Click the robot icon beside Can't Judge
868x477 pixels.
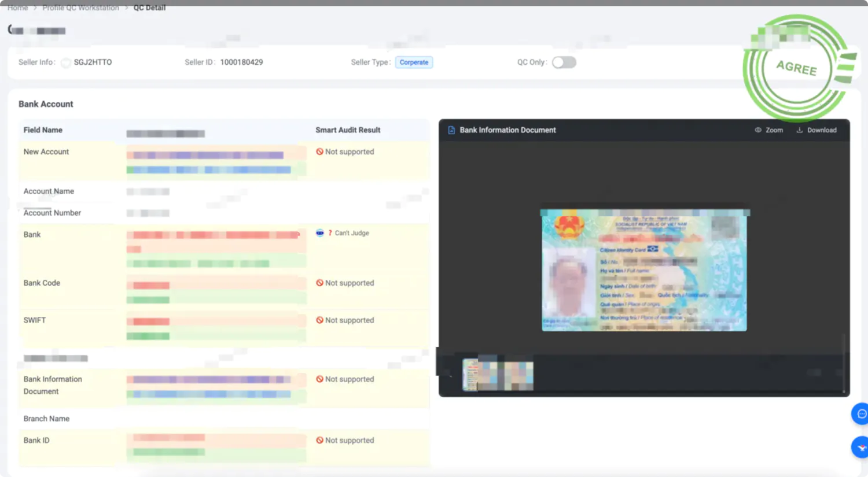coord(319,233)
